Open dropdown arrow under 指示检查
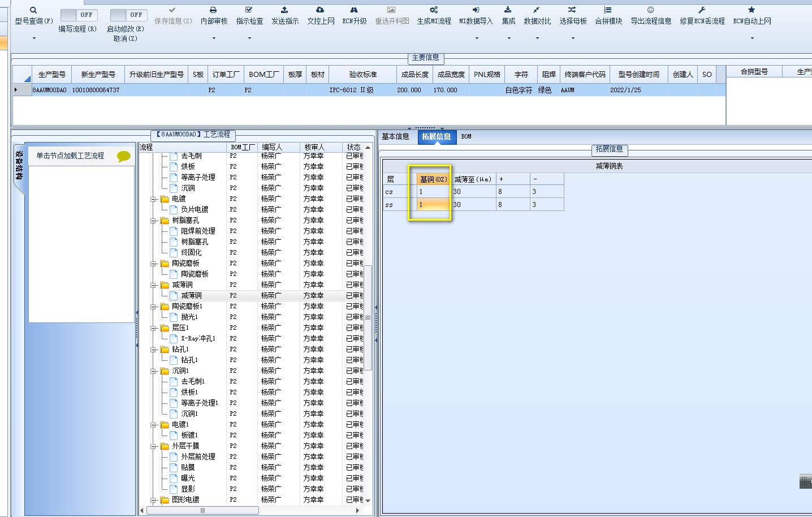Viewport: 812px width, 517px height. 249,38
